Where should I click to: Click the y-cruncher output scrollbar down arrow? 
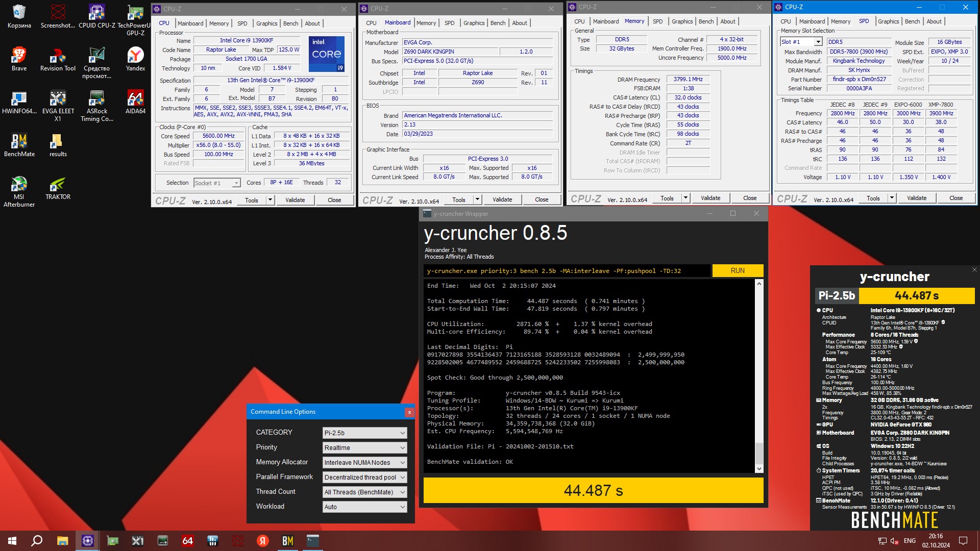pyautogui.click(x=759, y=469)
